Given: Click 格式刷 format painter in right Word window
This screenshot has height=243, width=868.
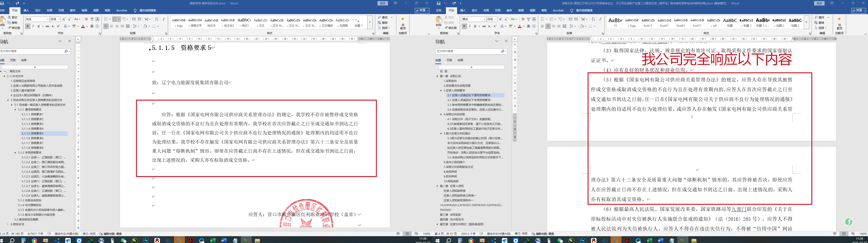Looking at the screenshot, I should tap(450, 28).
